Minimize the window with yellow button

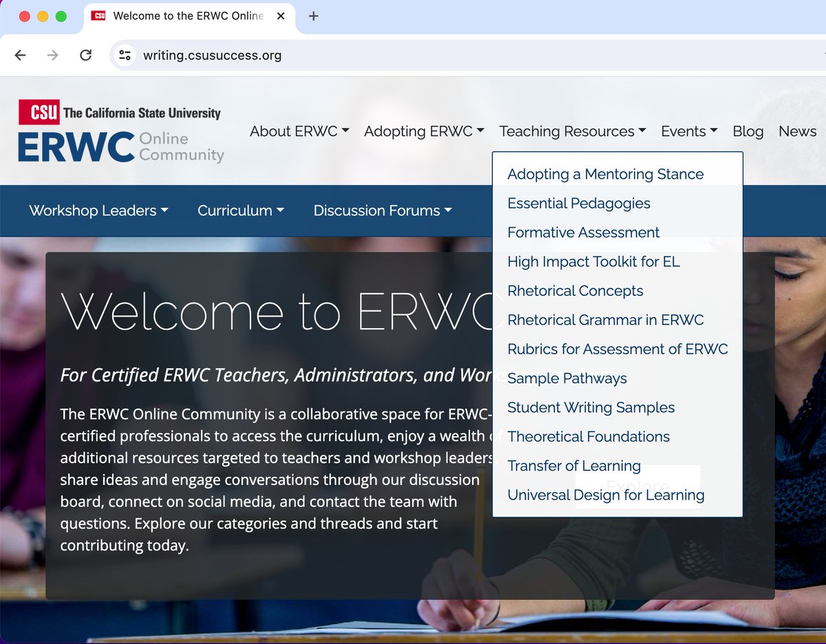(43, 16)
